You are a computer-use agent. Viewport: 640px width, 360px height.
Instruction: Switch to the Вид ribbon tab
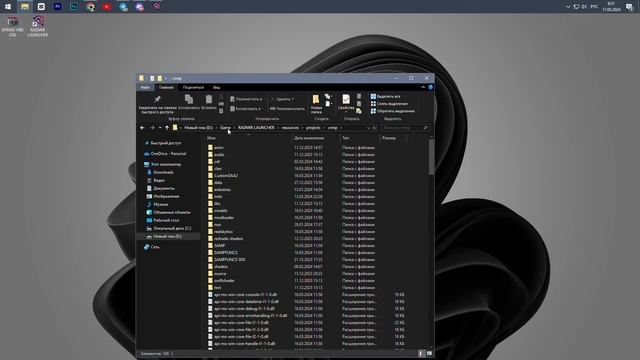pos(216,87)
